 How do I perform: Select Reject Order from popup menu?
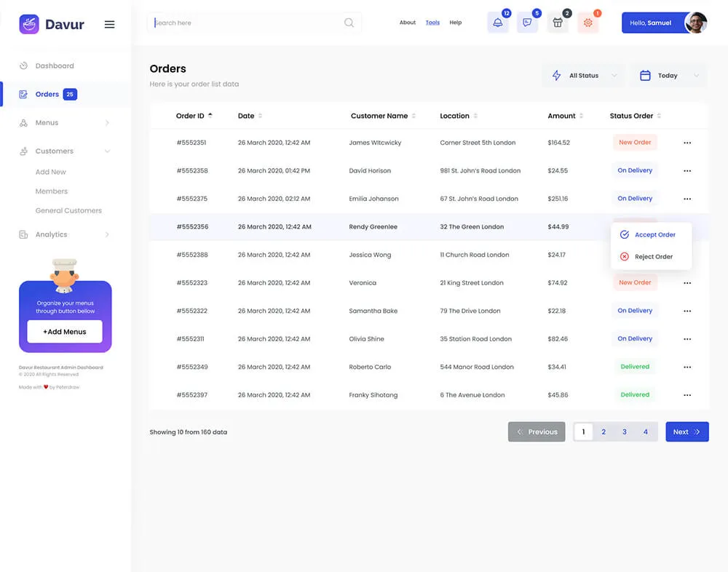646,257
